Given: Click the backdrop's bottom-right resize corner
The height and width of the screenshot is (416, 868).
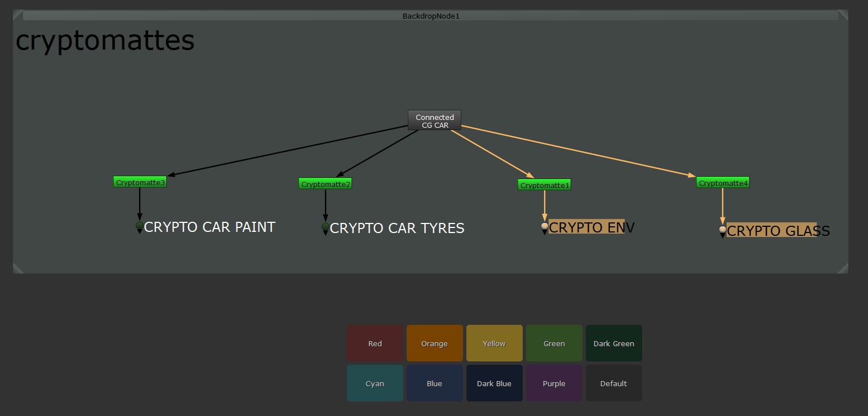Looking at the screenshot, I should coord(843,268).
